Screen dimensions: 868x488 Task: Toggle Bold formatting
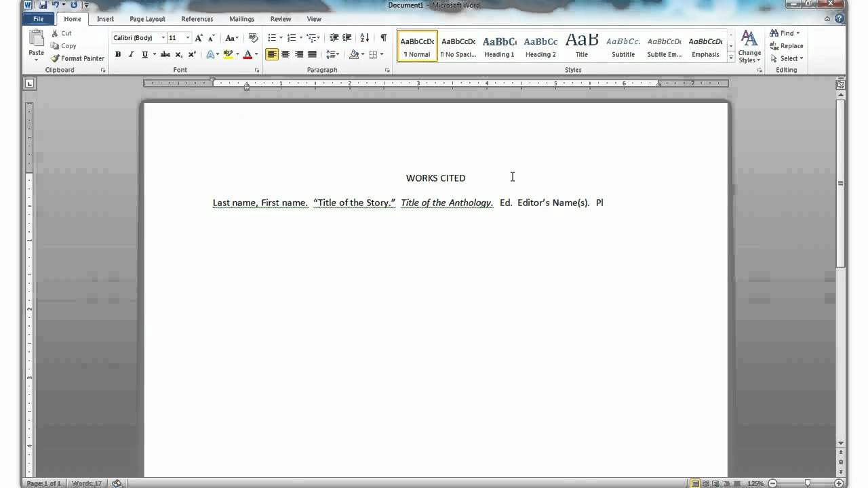coord(118,54)
